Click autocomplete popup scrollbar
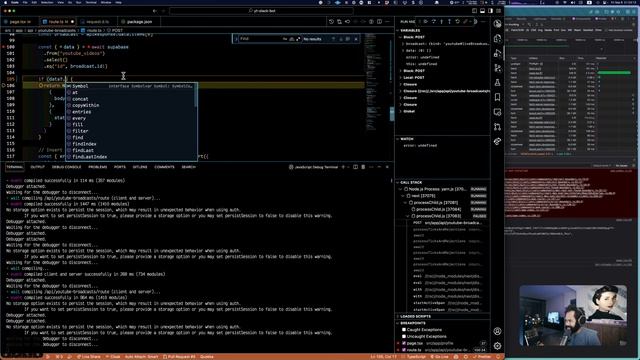The image size is (640, 360). pos(196,96)
